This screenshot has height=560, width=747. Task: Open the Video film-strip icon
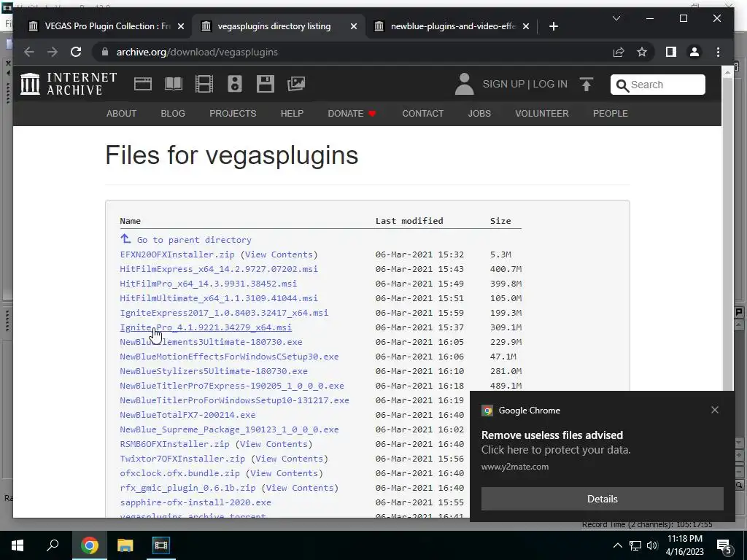pos(204,84)
